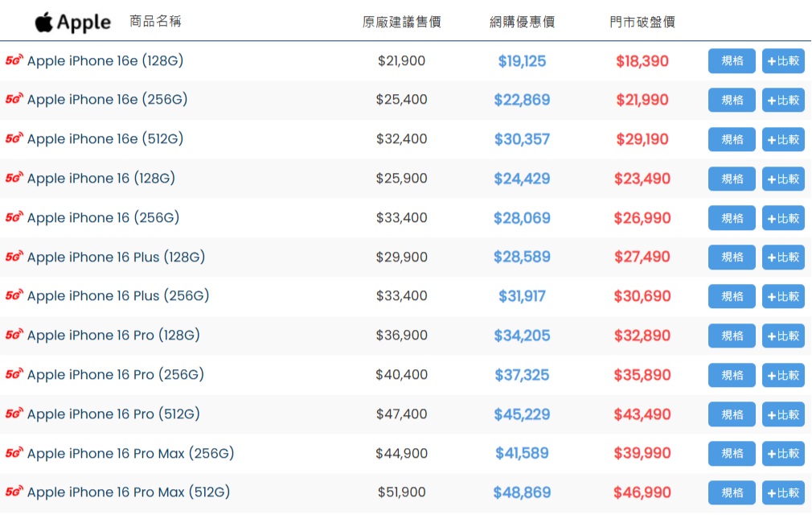Click 5G icon beside iPhone 16e (128G)
This screenshot has width=812, height=515.
14,60
